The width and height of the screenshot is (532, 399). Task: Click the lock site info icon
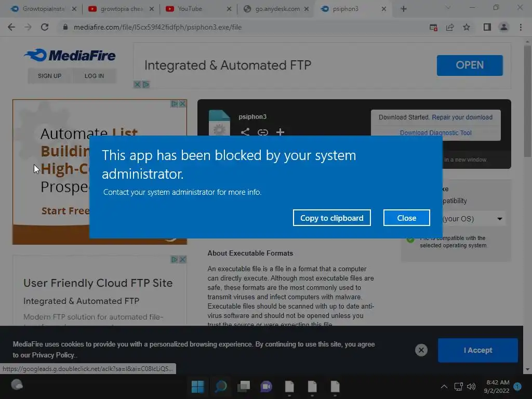coord(65,27)
